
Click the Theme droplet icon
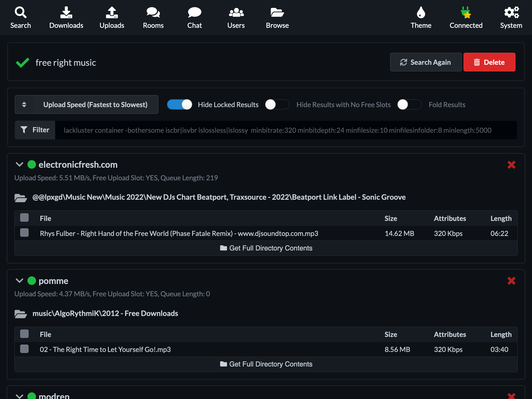pos(421,13)
